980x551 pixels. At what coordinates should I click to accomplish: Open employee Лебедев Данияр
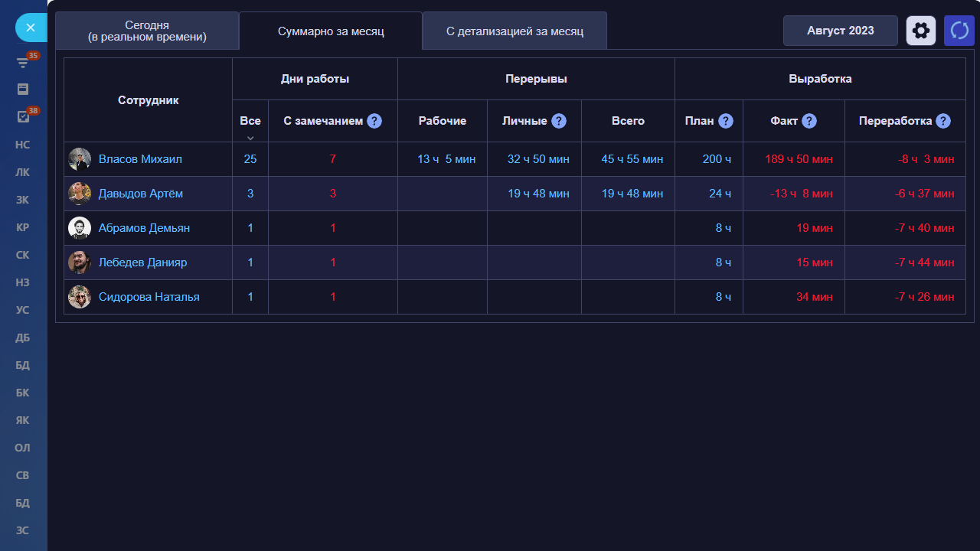tap(142, 262)
